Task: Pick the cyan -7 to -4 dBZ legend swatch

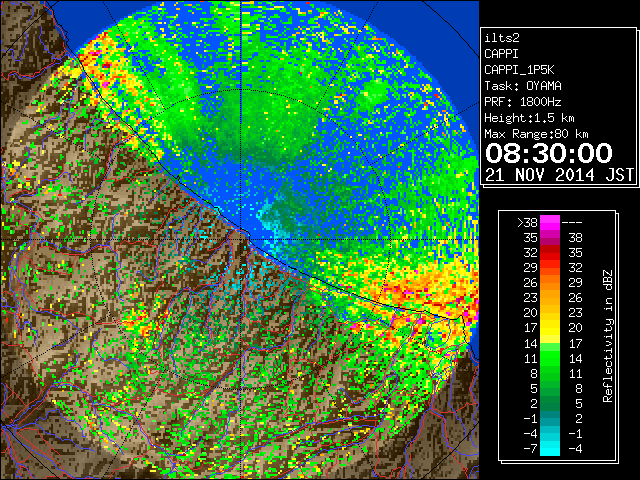Action: click(550, 448)
